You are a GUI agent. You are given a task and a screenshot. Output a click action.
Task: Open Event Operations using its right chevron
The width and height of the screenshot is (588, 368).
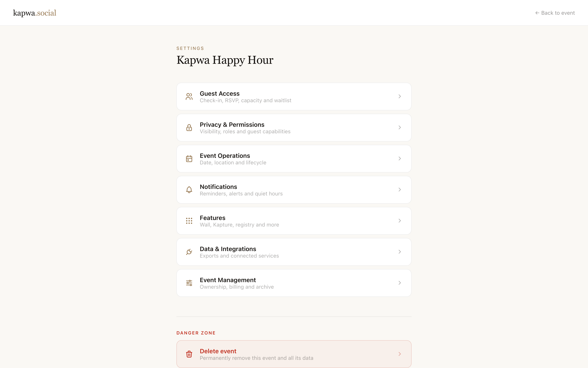400,159
